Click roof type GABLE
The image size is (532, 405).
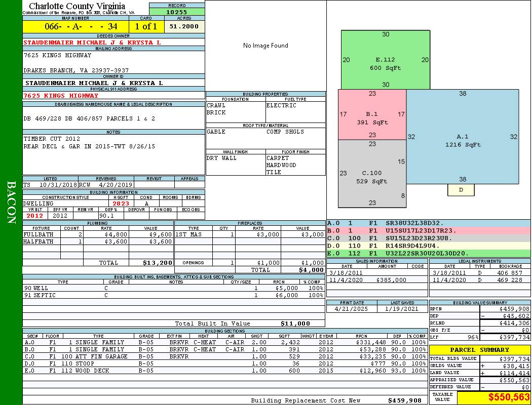tap(216, 132)
